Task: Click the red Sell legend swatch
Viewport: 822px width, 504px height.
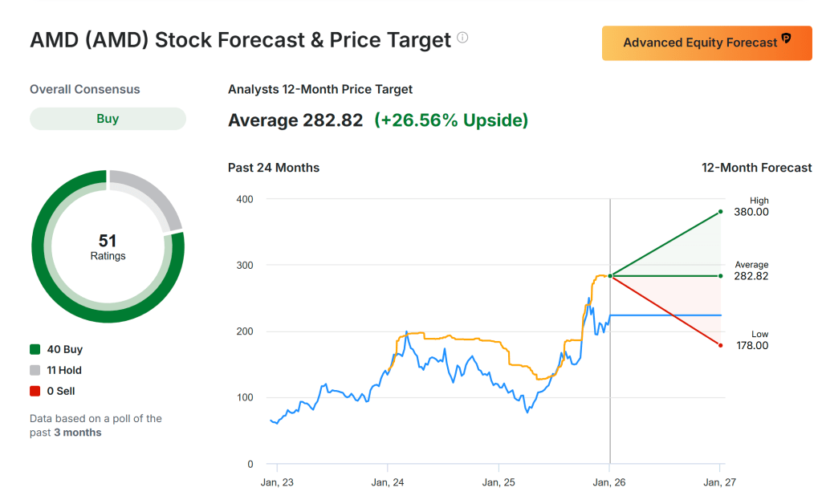Action: click(x=35, y=392)
